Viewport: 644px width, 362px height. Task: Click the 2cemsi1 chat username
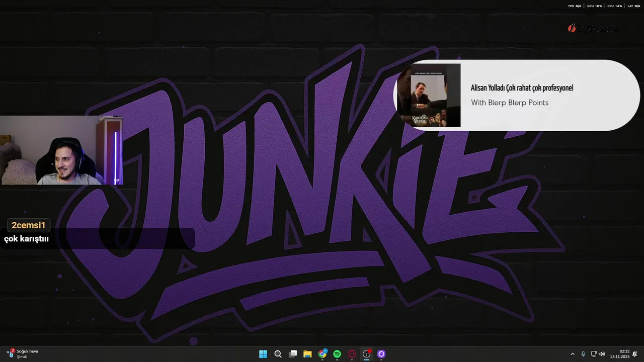pos(29,225)
